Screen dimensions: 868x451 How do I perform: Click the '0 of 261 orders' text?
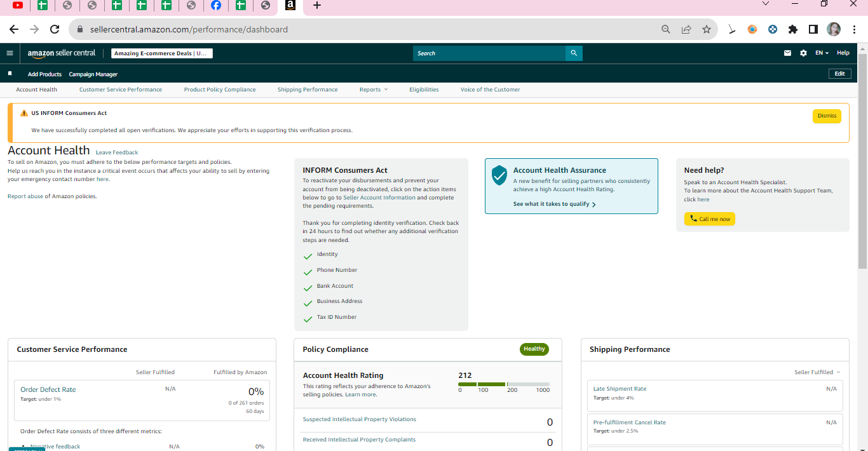[246, 403]
